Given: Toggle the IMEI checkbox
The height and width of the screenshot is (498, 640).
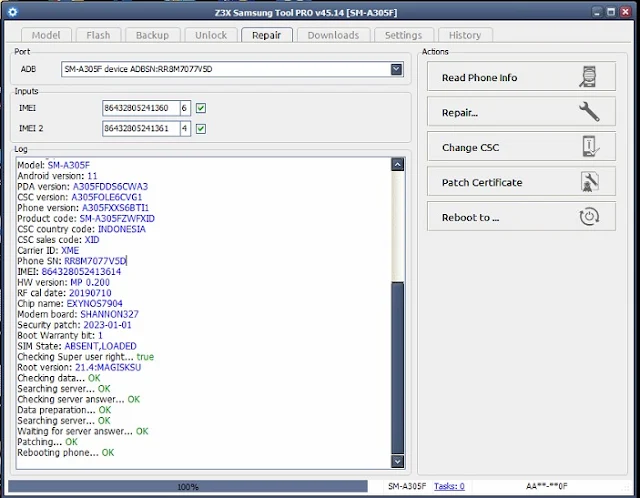Looking at the screenshot, I should coord(201,108).
